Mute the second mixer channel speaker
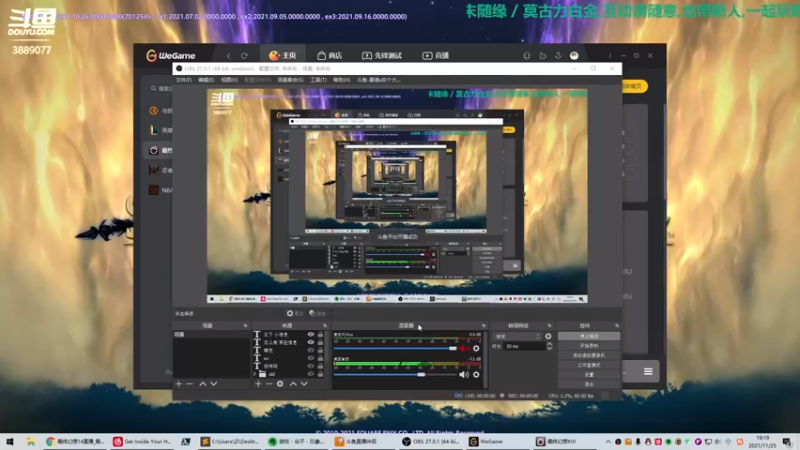 pyautogui.click(x=463, y=374)
